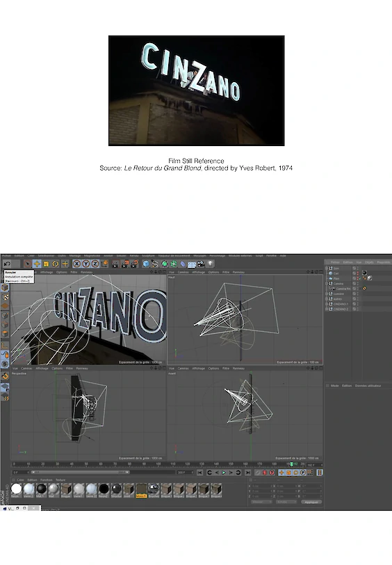Screen dimensions: 392x565
Task: Select the spline pen tool icon
Action: (x=155, y=264)
